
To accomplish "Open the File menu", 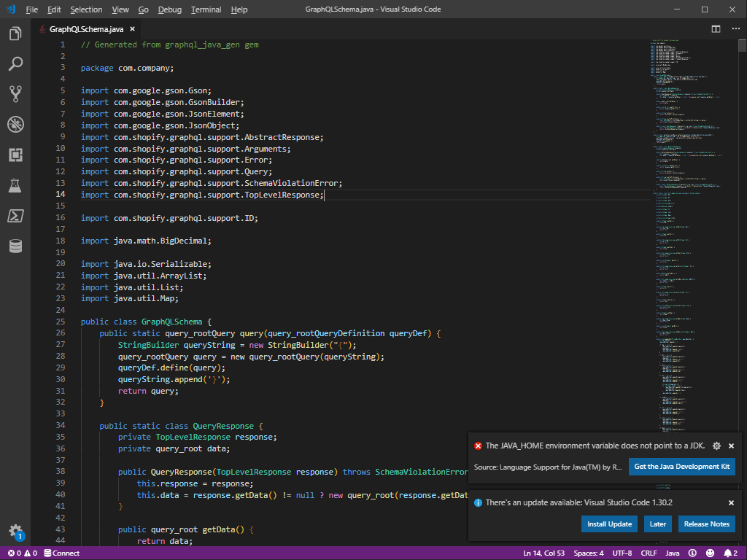I will click(x=32, y=9).
